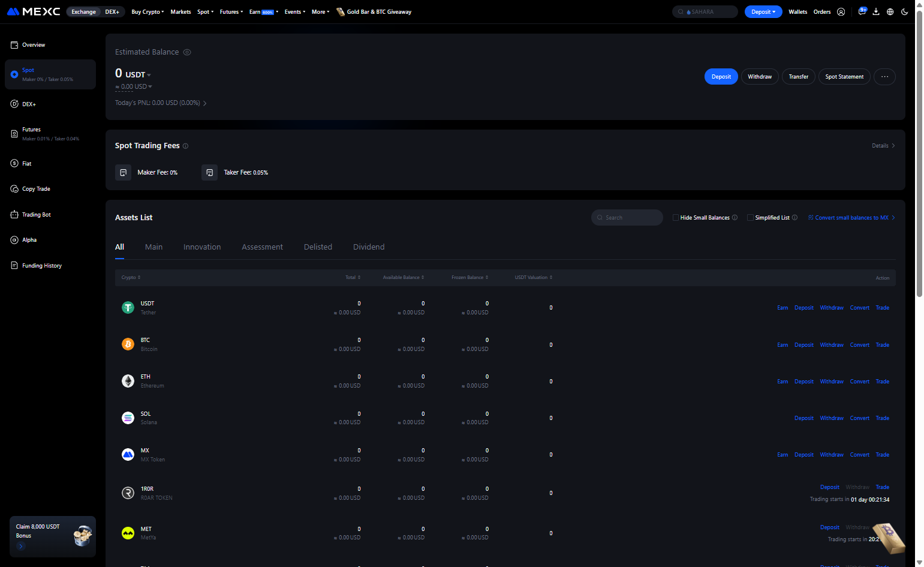Open the notifications chat icon
This screenshot has height=567, width=924.
tap(862, 11)
